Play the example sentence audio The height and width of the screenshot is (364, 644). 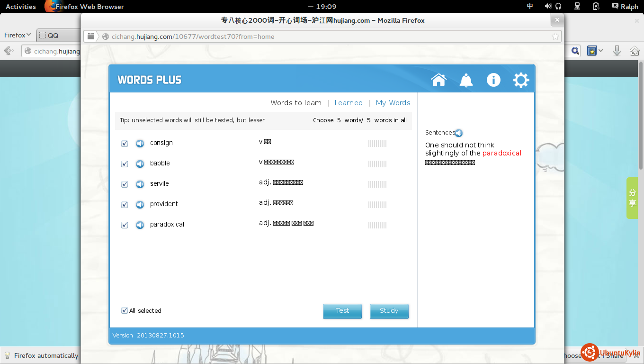(458, 133)
